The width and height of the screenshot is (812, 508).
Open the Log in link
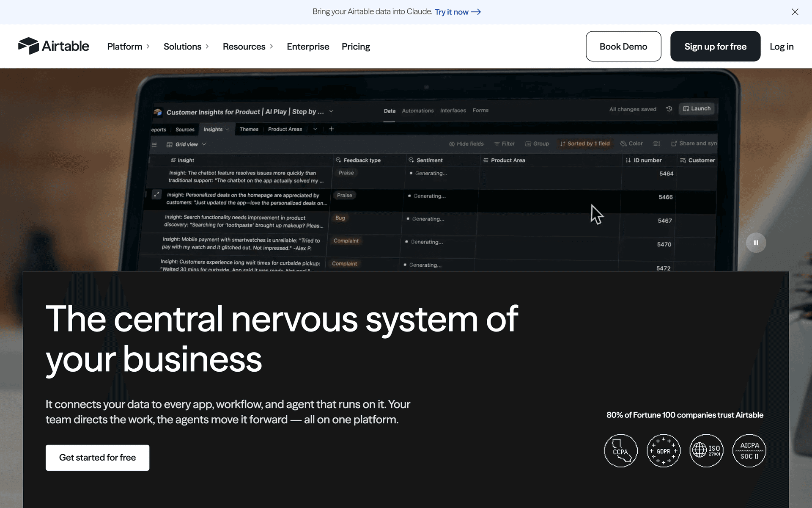pyautogui.click(x=782, y=47)
